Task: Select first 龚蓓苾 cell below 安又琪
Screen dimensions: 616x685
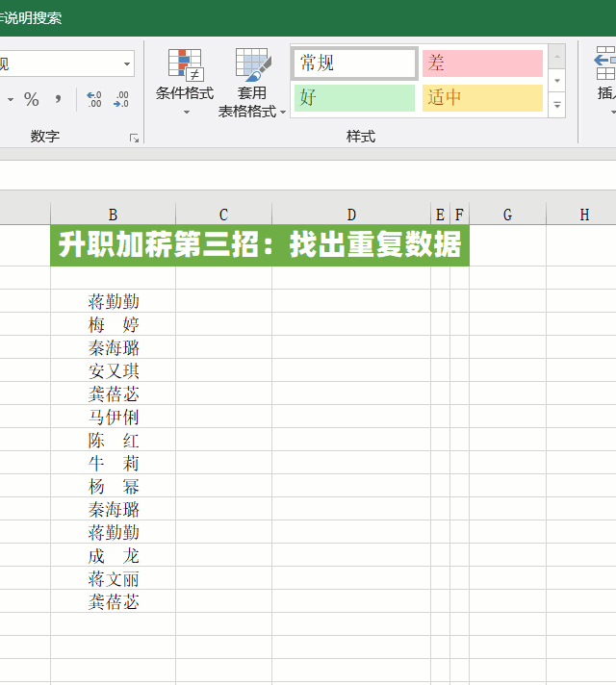Action: coord(114,393)
